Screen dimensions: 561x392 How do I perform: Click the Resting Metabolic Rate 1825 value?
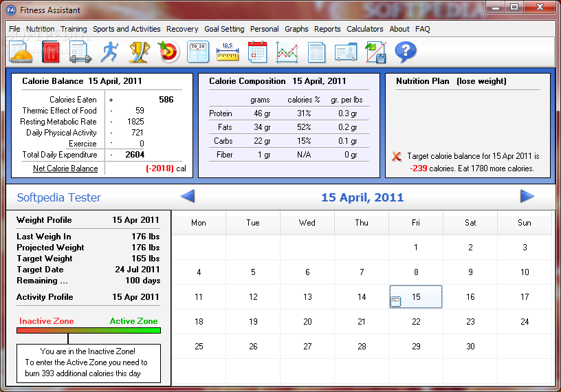[135, 122]
